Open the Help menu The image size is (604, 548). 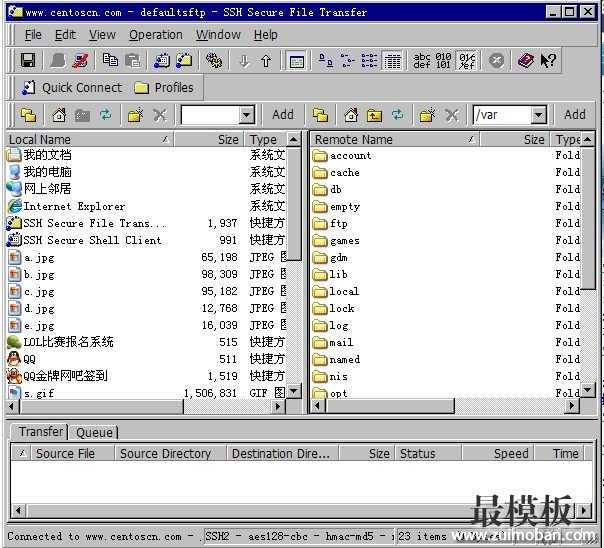(x=265, y=35)
